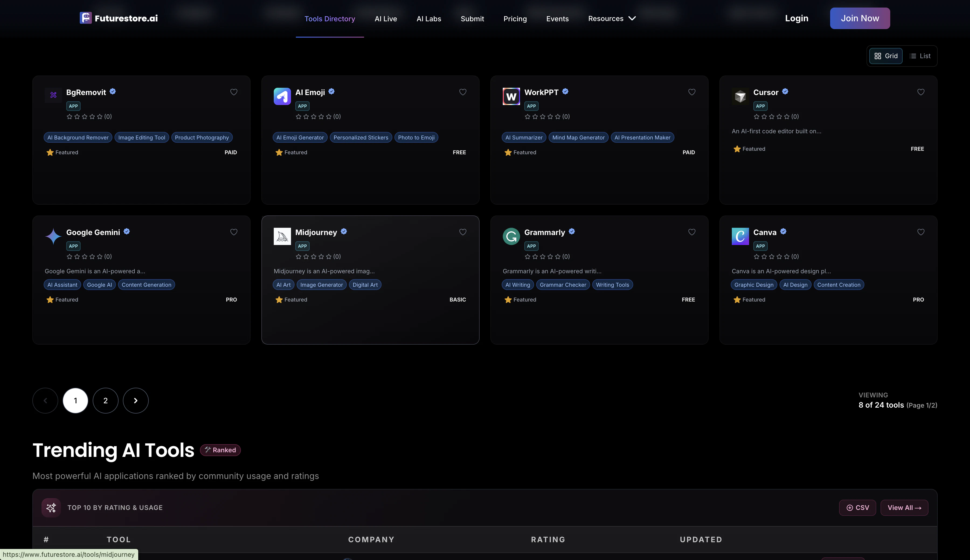
Task: Open the AI Live menu item
Action: 386,19
